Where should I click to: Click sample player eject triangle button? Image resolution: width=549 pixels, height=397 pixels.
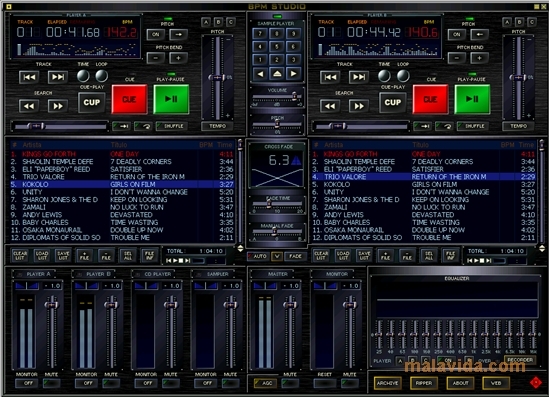[x=277, y=74]
